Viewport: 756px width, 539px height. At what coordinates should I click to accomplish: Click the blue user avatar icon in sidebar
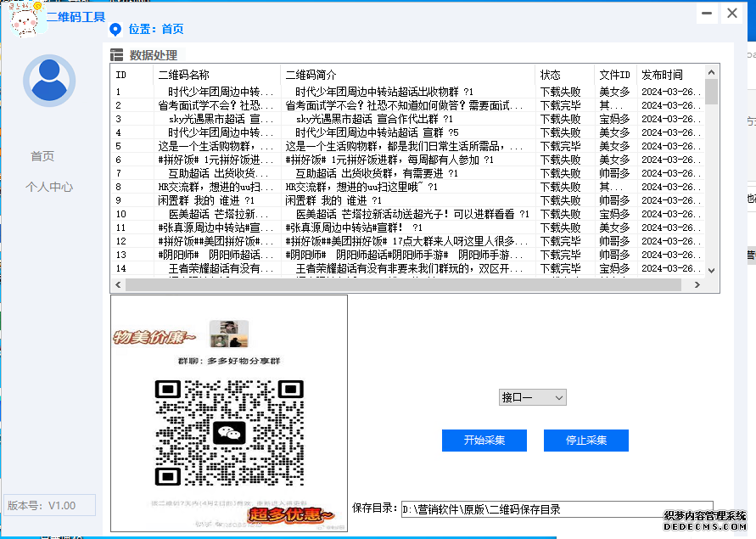pos(48,81)
